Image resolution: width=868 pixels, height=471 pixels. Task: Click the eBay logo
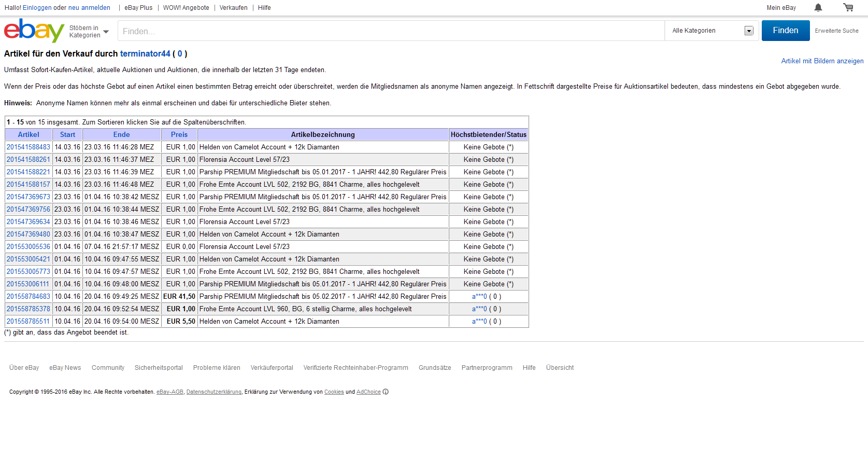[x=34, y=31]
